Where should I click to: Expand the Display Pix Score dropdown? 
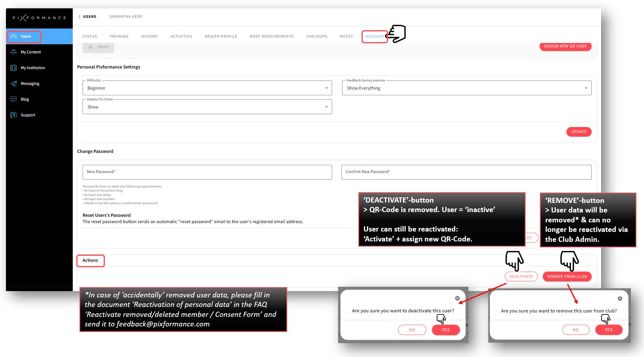coord(207,107)
